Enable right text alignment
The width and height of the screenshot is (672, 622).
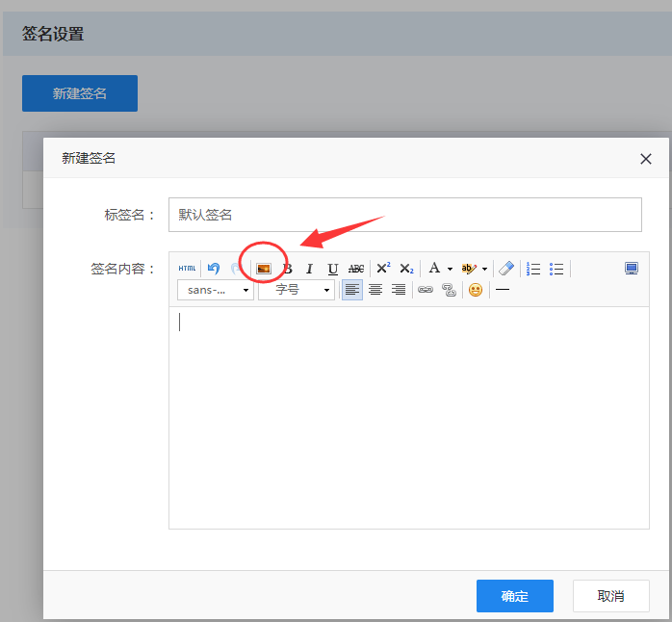[x=399, y=290]
